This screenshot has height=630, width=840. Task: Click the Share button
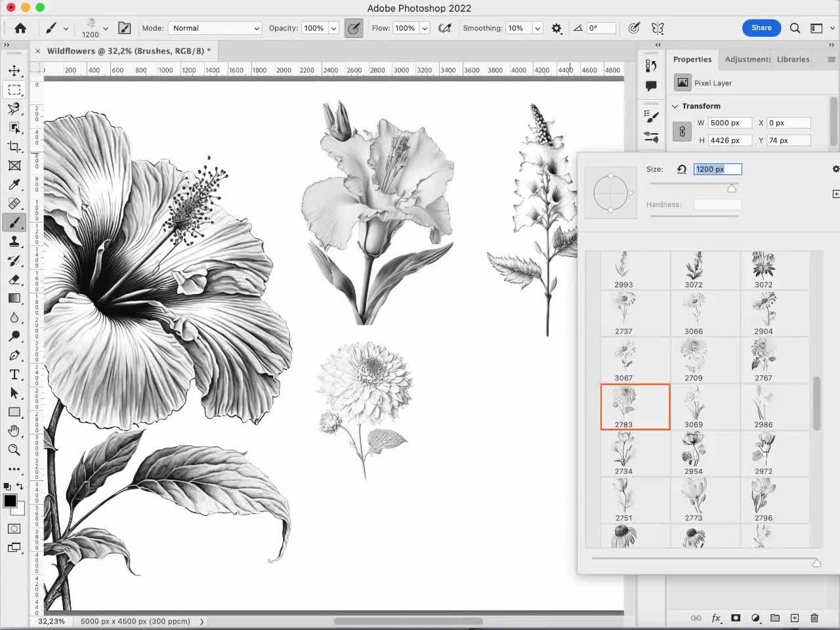[761, 28]
